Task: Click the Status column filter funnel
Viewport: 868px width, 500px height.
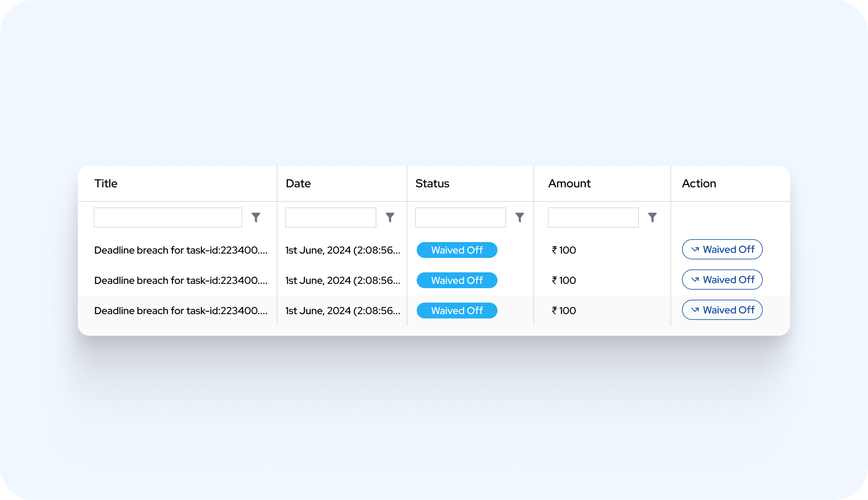Action: click(520, 218)
